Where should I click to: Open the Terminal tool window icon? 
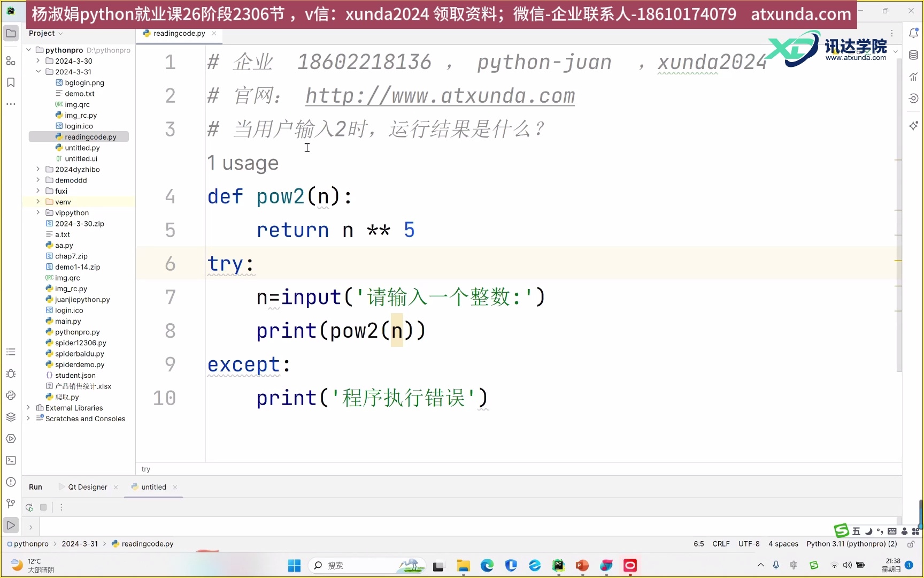tap(11, 460)
